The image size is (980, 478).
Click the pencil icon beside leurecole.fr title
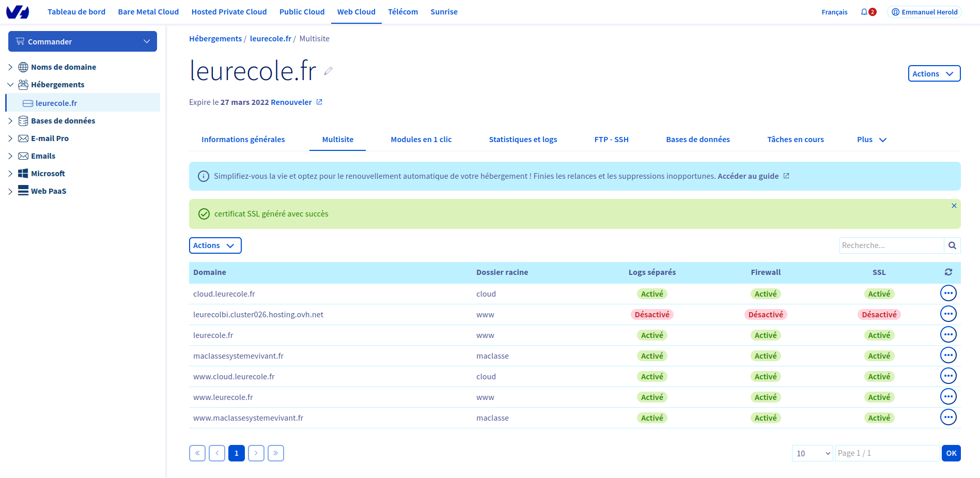click(328, 71)
